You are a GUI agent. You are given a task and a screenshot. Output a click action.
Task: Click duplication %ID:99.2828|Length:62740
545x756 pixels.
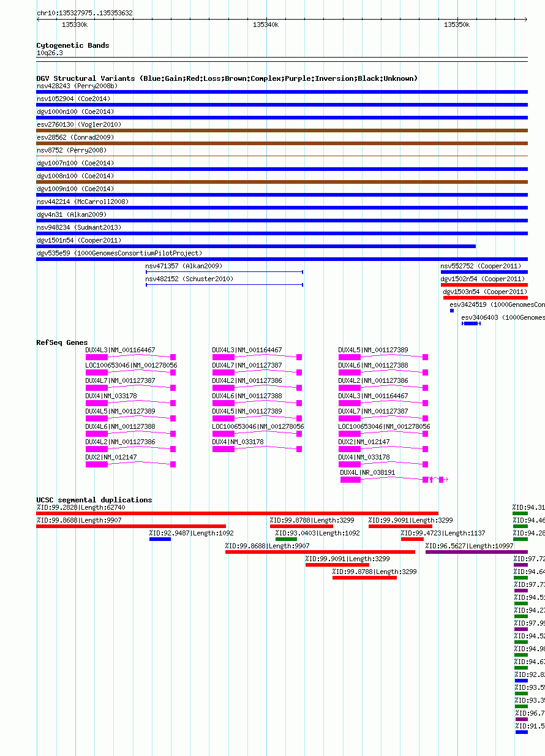point(238,513)
